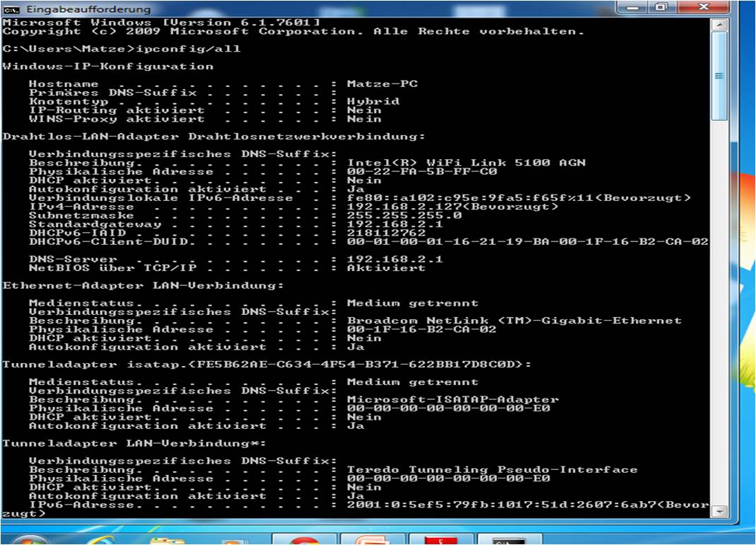Click the DHCPv6-IAID value "218112762"
756x545 pixels.
(x=386, y=233)
